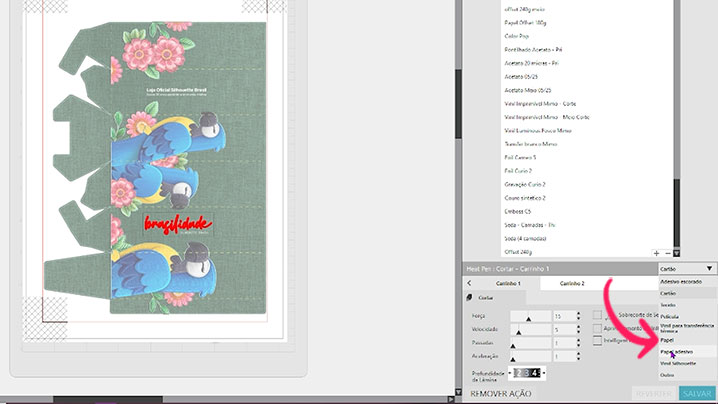
Task: Click the Velocidade numeric input field
Action: pyautogui.click(x=564, y=329)
